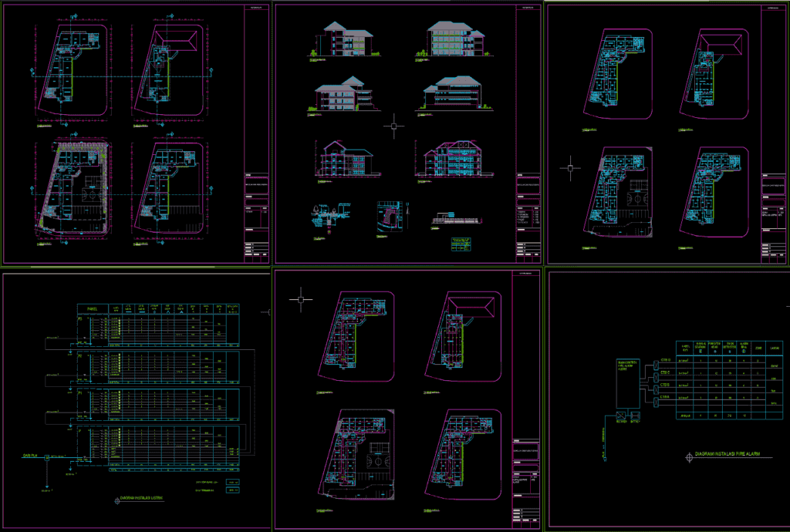Click the crosshair marker beside DIAGRAM INSTALASI LISTRIK
790x532 pixels.
pyautogui.click(x=116, y=500)
